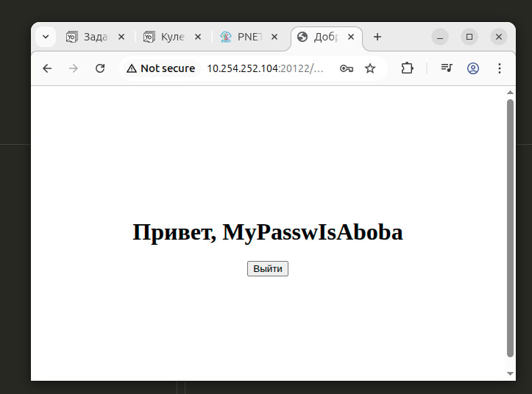Image resolution: width=532 pixels, height=394 pixels.
Task: Open the new tab with plus button
Action: [377, 37]
